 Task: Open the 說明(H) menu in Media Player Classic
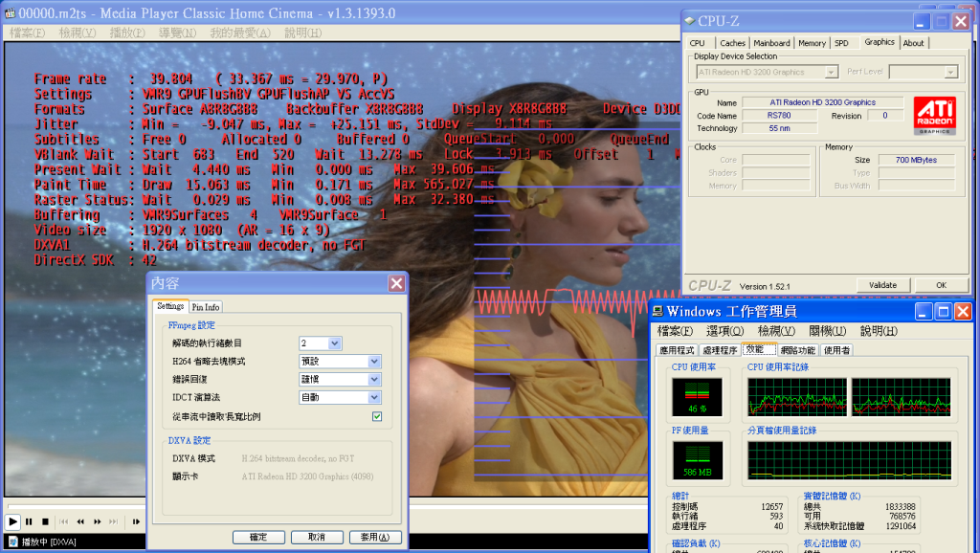click(303, 33)
